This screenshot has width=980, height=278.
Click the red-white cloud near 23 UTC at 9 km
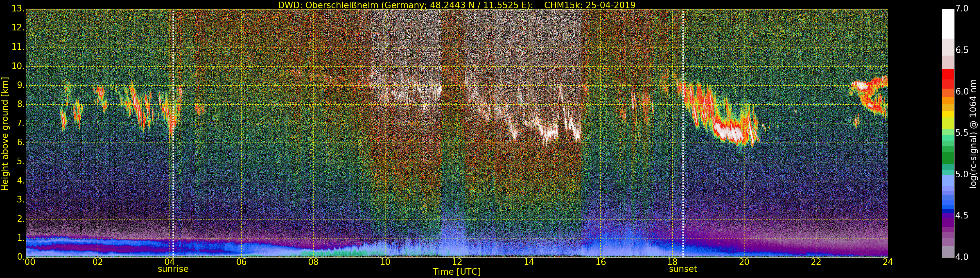coord(861,86)
